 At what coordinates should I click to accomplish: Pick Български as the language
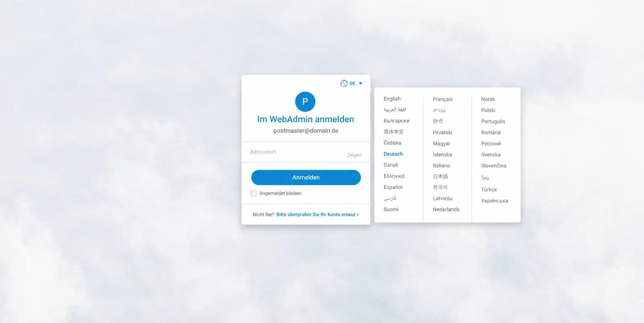click(x=396, y=121)
